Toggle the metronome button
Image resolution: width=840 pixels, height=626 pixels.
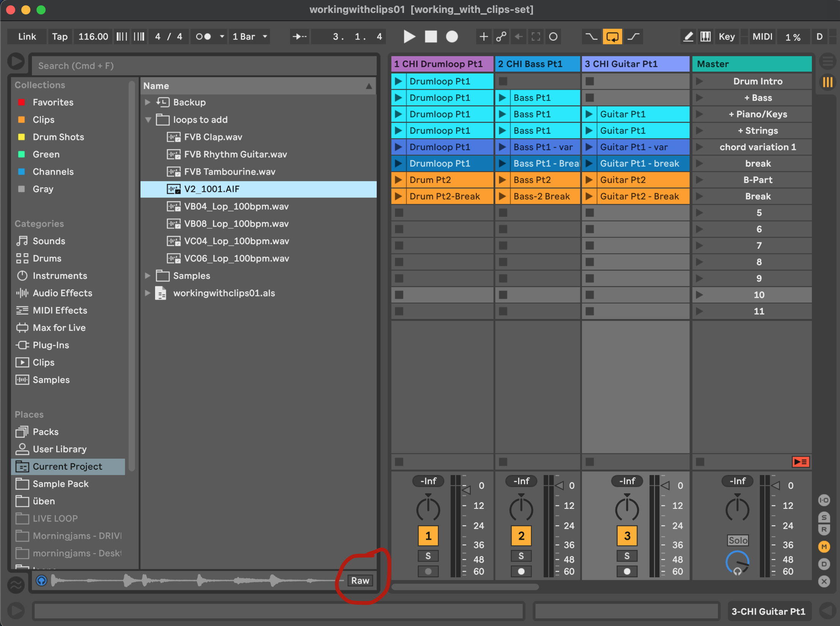[203, 37]
